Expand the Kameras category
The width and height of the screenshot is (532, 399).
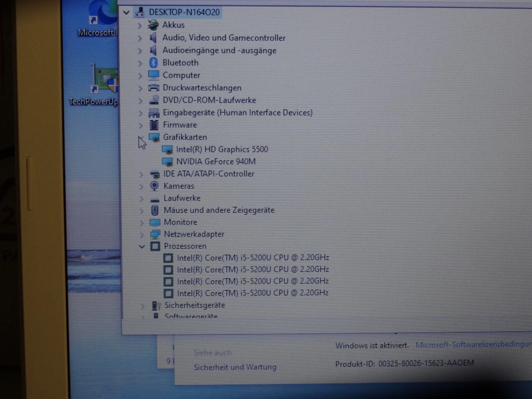pos(141,187)
